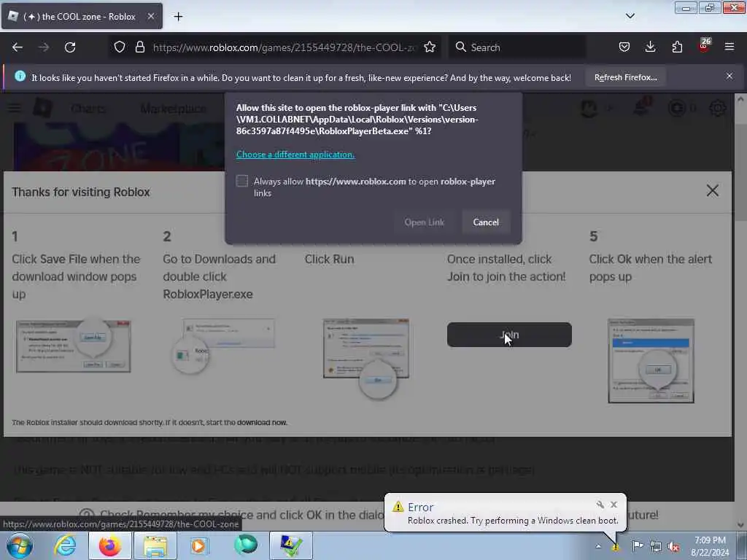
Task: Open Firefox downloads panel
Action: point(650,47)
